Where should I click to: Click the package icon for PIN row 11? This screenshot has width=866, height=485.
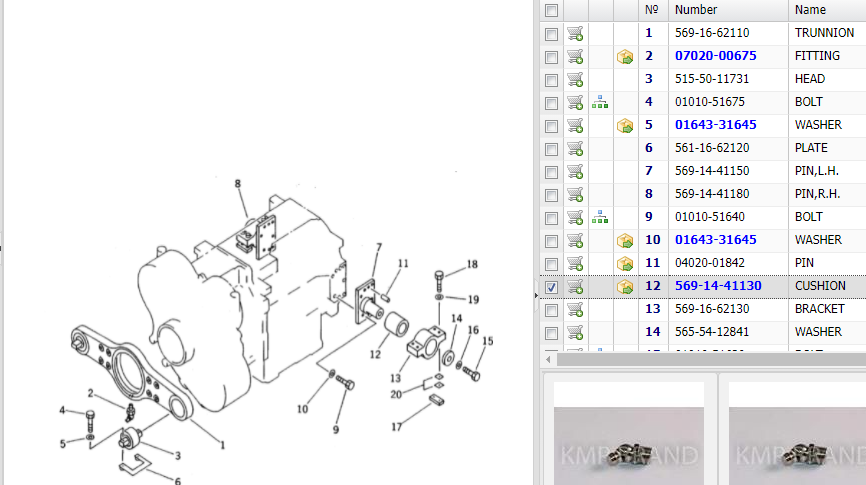pyautogui.click(x=625, y=263)
